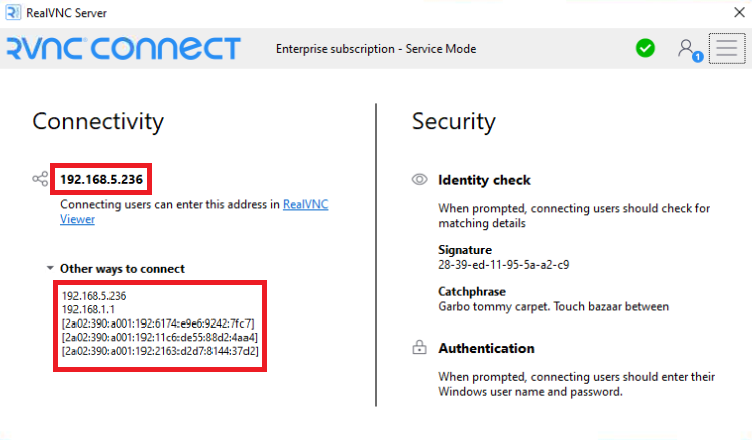Click the Other ways to connect label
The image size is (752, 440).
coord(122,269)
